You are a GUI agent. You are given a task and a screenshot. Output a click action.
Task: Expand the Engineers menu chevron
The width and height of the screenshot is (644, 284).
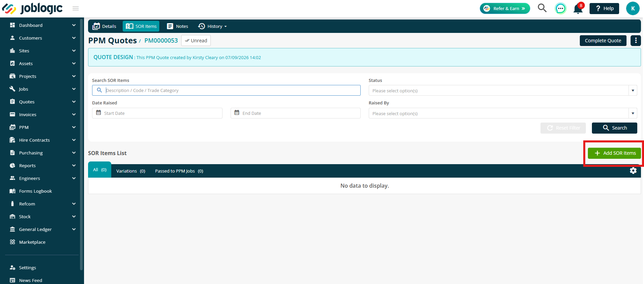click(74, 178)
